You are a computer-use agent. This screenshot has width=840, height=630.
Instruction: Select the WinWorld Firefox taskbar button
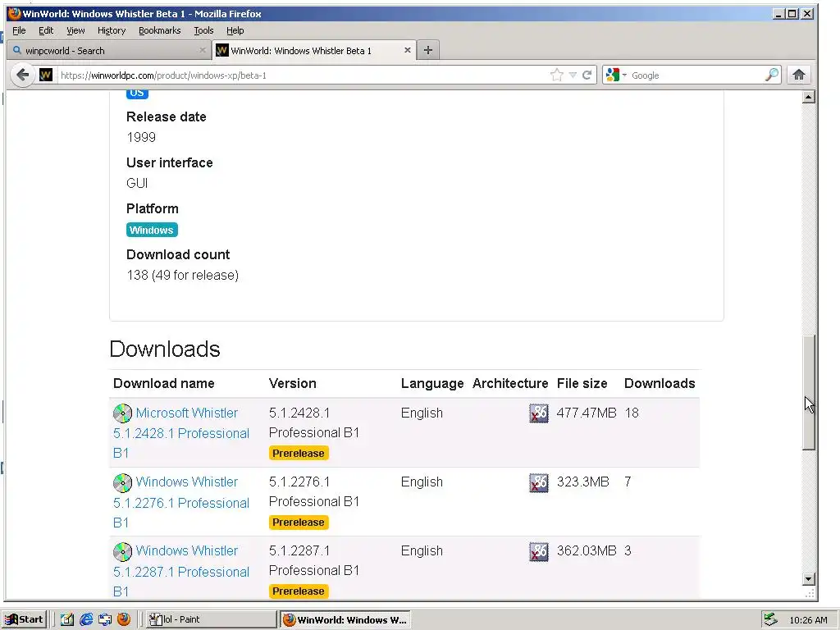pos(345,619)
